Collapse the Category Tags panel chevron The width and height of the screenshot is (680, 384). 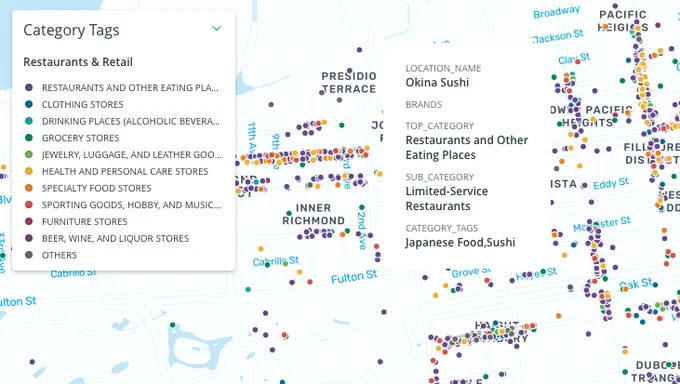216,29
